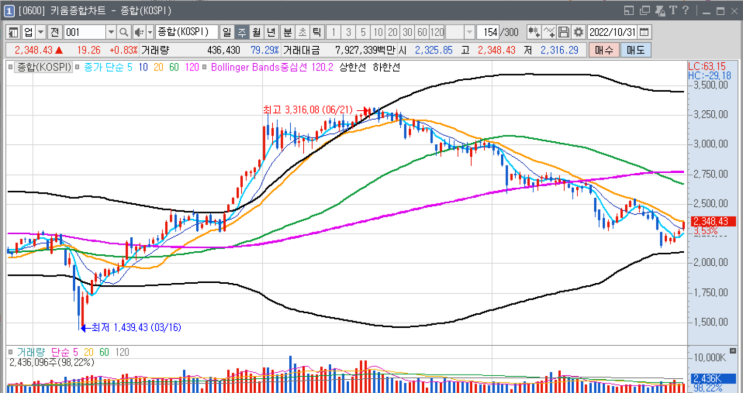This screenshot has height=393, width=743.
Task: Choose the 3 interval button
Action: (x=348, y=32)
